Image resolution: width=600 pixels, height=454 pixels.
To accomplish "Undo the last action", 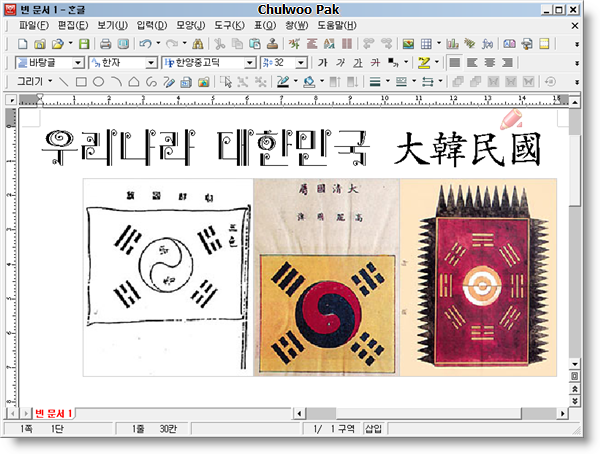I will pyautogui.click(x=145, y=44).
